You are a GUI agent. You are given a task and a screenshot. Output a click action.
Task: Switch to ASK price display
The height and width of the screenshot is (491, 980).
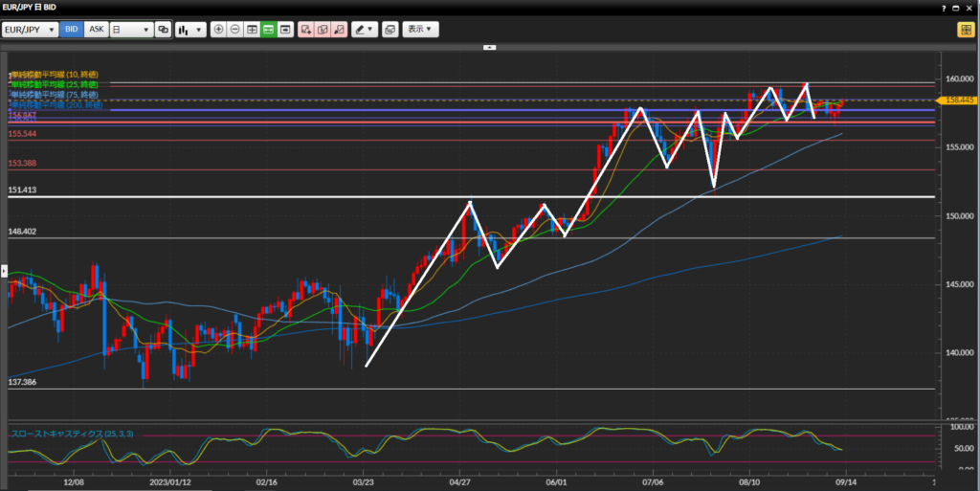97,30
